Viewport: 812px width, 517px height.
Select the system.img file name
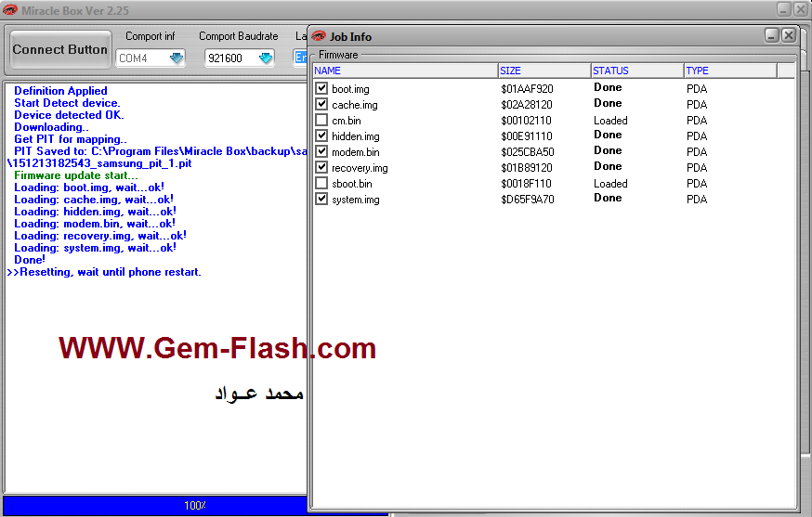pos(356,200)
